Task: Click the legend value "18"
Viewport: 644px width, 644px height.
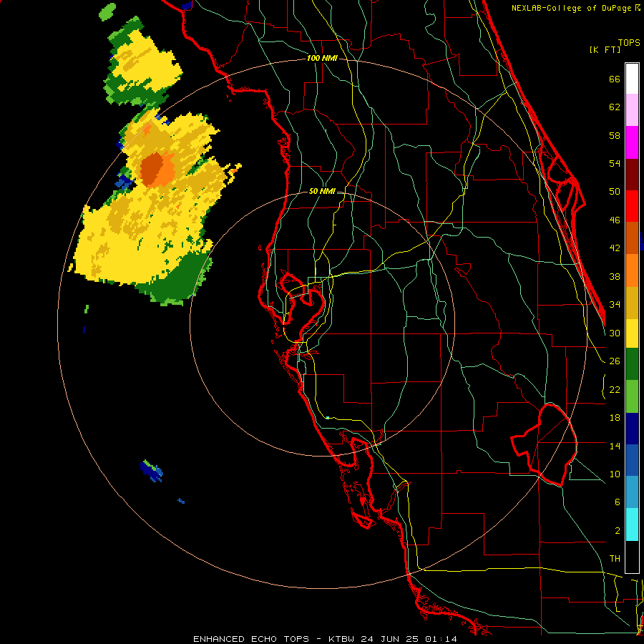Action: click(615, 418)
